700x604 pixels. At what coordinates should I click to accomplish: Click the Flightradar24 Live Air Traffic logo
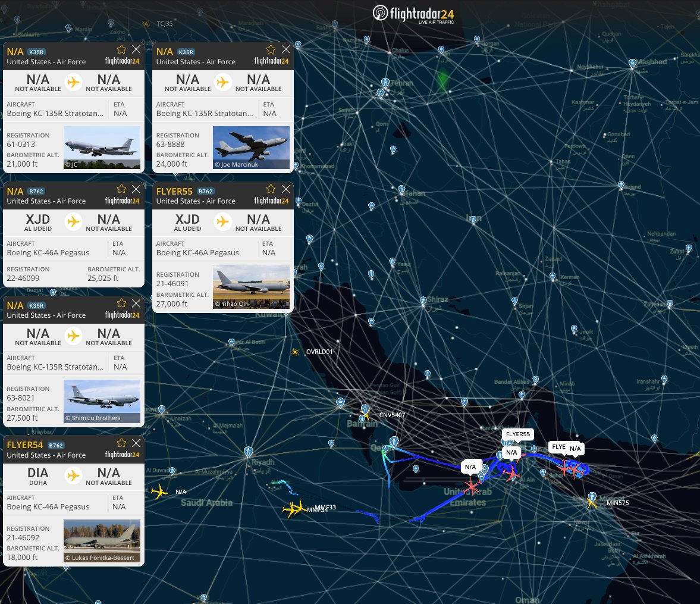(413, 14)
